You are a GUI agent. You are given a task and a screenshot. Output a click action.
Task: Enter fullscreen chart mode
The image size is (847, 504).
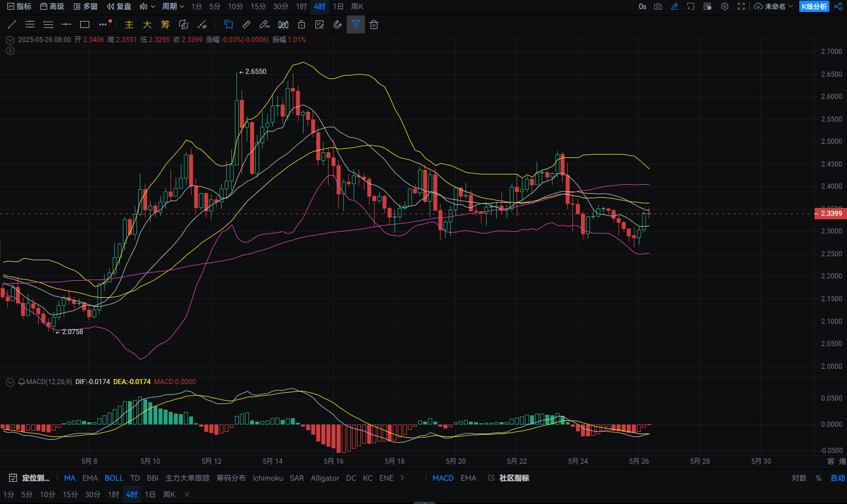(741, 6)
